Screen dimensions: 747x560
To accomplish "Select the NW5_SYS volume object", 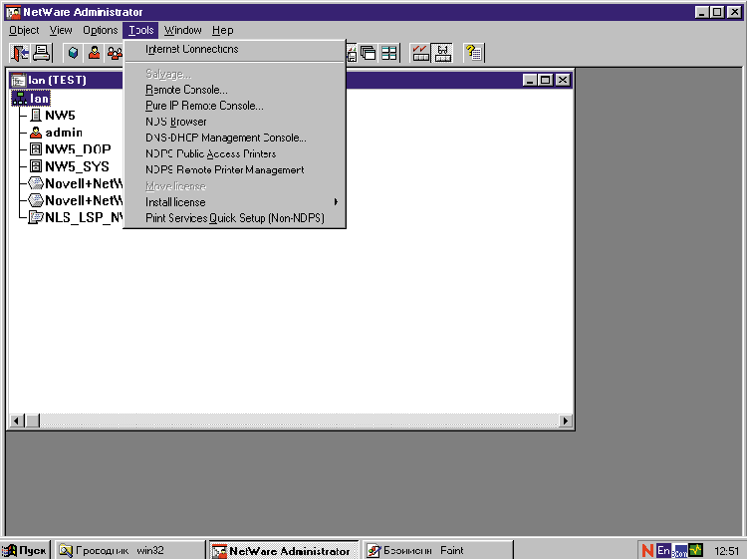I will coord(76,166).
